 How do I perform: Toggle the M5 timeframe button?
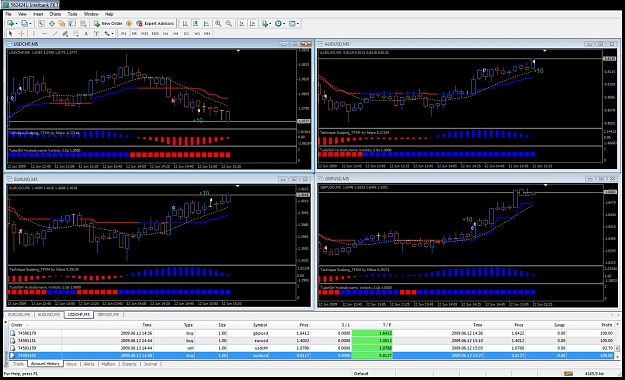pyautogui.click(x=134, y=34)
